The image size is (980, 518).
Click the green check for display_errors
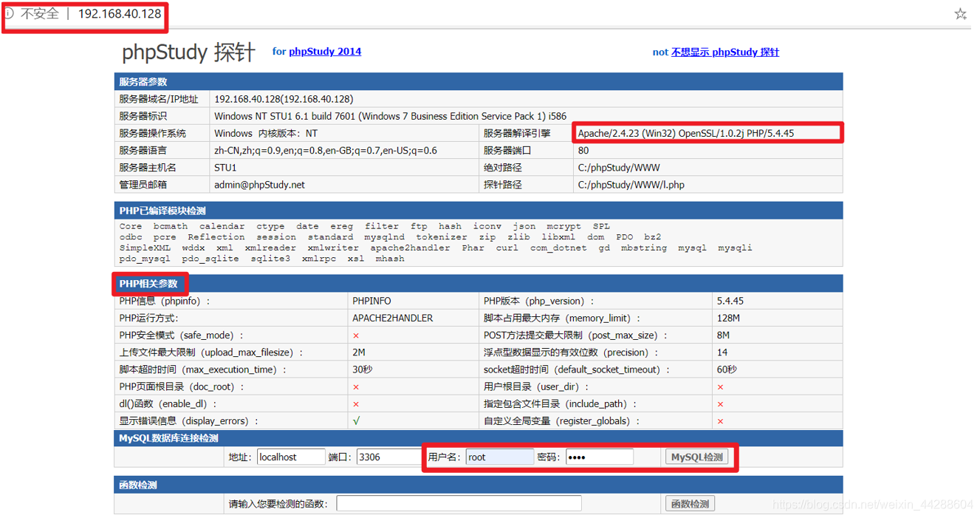(356, 420)
